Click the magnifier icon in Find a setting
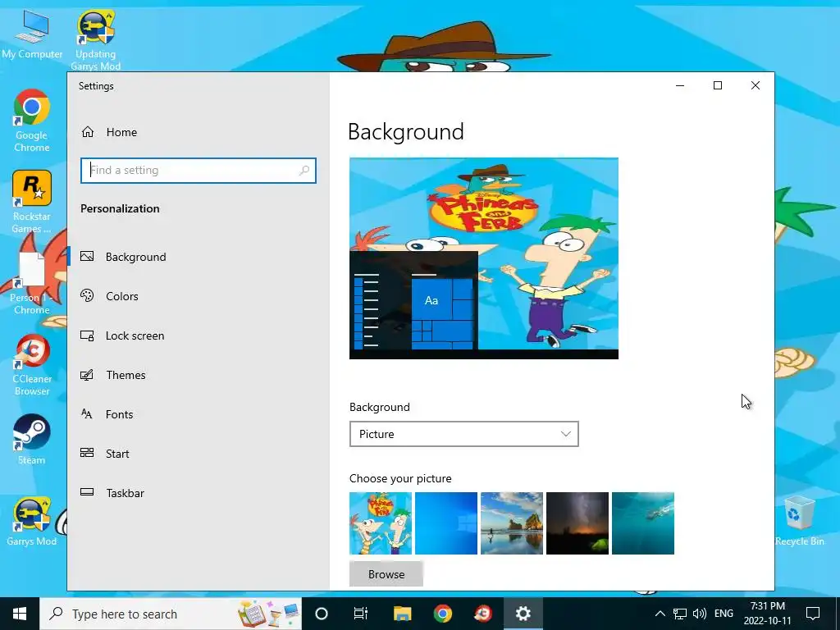Viewport: 840px width, 630px height. 304,171
